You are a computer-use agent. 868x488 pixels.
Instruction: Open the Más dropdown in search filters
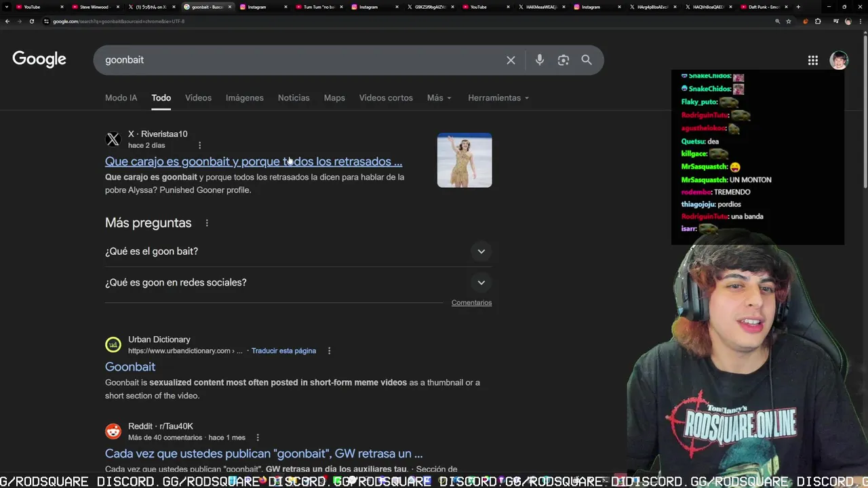coord(439,98)
